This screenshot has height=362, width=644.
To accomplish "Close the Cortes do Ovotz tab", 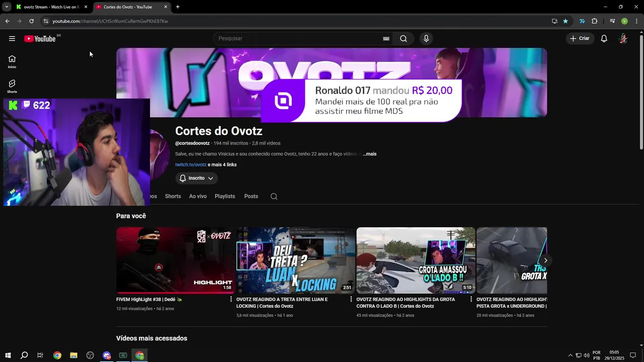I will pos(166,7).
